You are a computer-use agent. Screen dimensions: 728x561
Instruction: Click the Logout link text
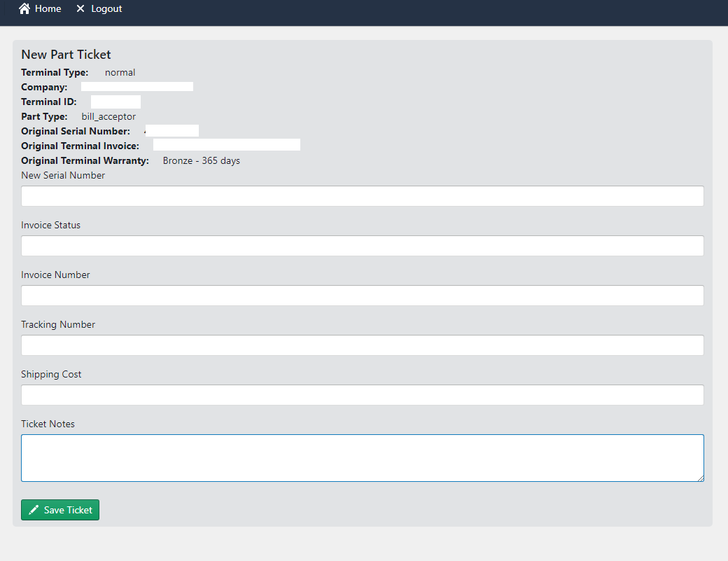106,9
